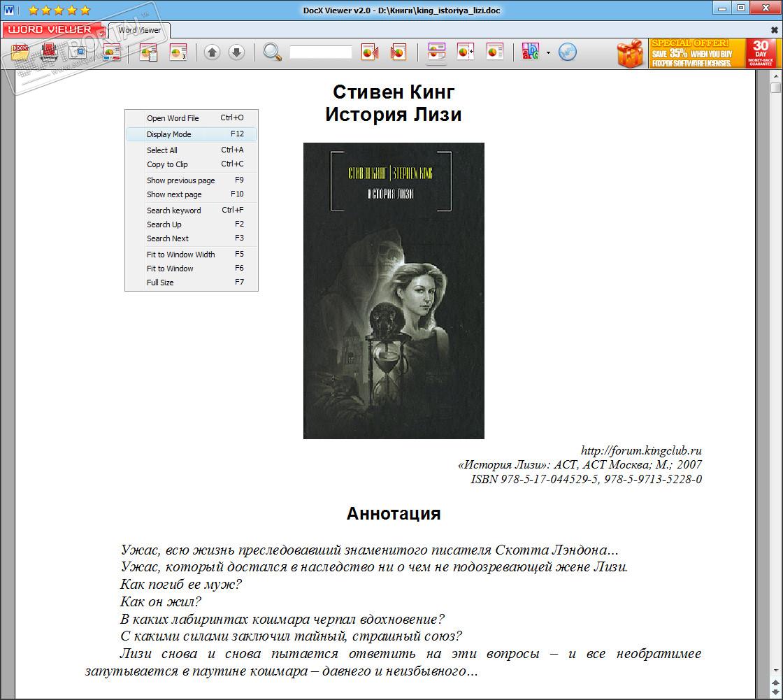Close the Word Viewer tab with the X

click(x=775, y=30)
